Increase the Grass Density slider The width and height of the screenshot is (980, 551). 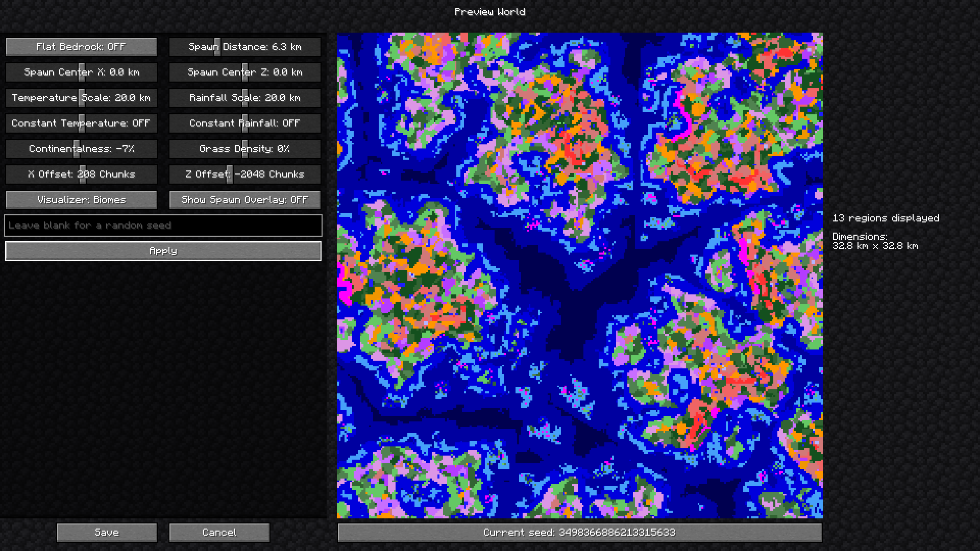point(244,148)
